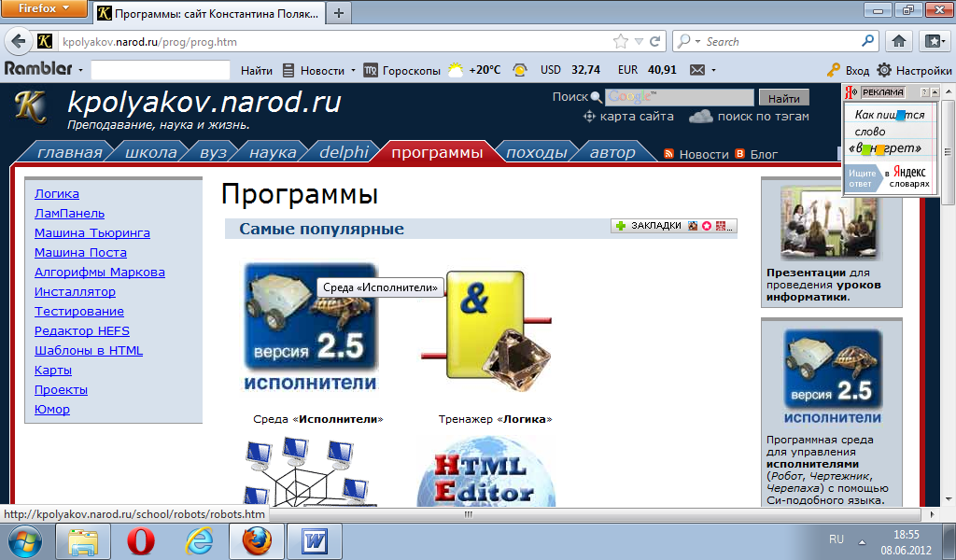Click the question mark button in the ad widget
956x560 pixels.
tap(924, 92)
